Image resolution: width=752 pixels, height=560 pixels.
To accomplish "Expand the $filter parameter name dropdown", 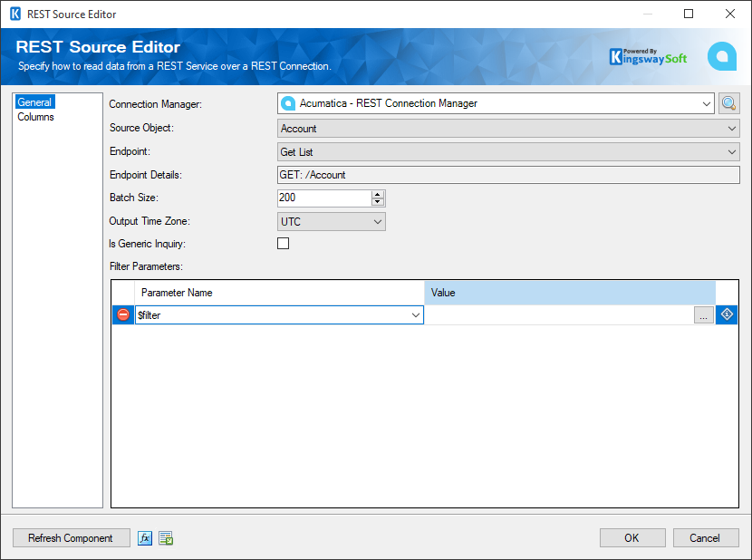I will click(416, 314).
